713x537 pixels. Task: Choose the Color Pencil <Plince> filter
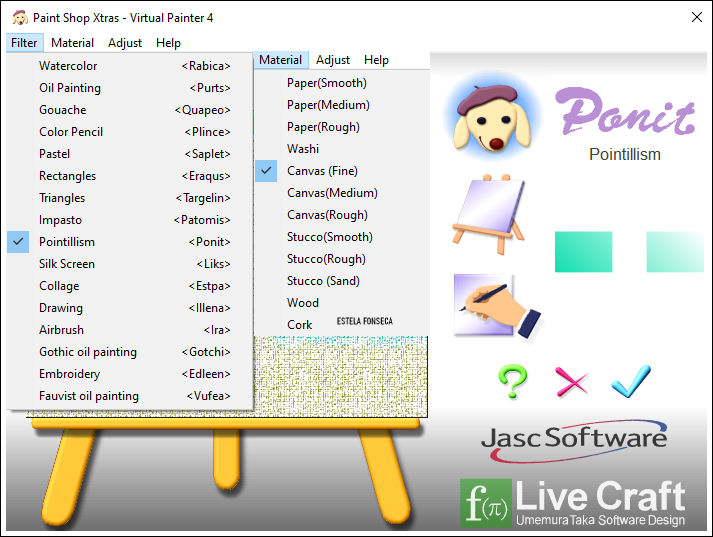click(x=130, y=132)
